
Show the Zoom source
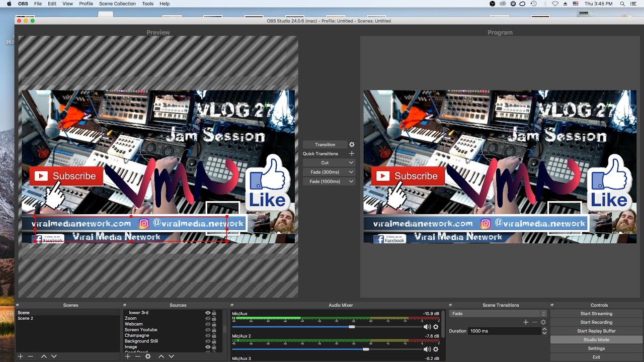click(207, 318)
